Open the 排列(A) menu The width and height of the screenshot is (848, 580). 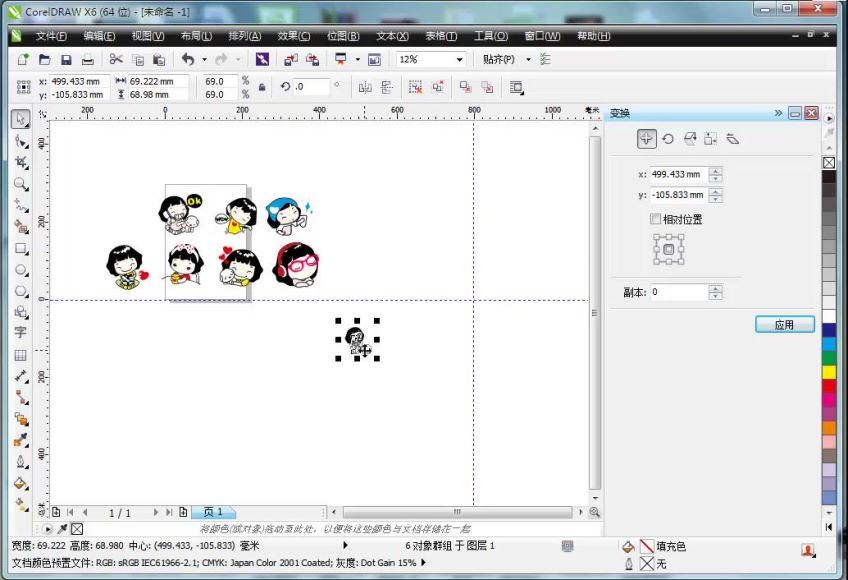pyautogui.click(x=244, y=36)
